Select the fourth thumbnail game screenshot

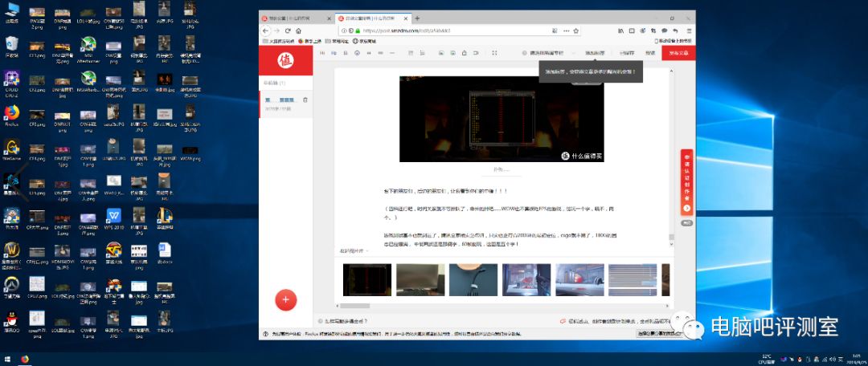pos(526,280)
